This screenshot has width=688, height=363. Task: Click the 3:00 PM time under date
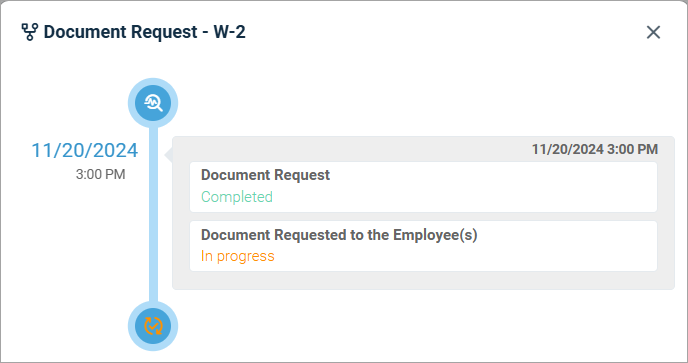tap(100, 174)
